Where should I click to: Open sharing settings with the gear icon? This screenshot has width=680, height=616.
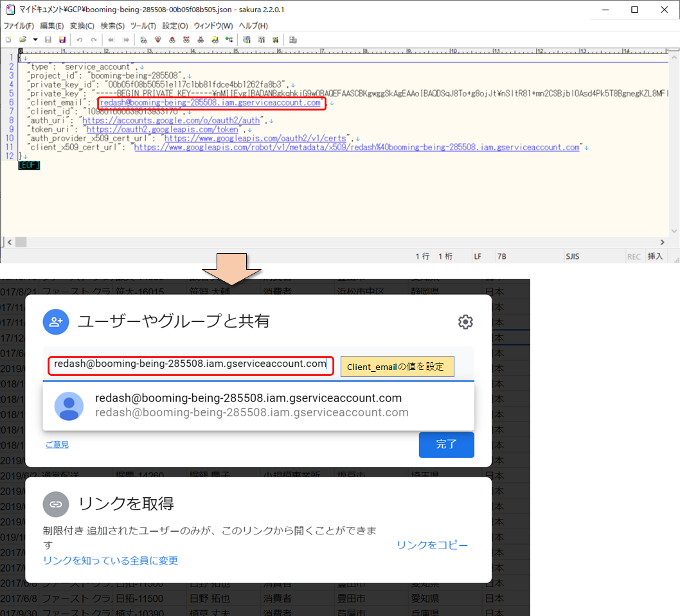point(465,322)
